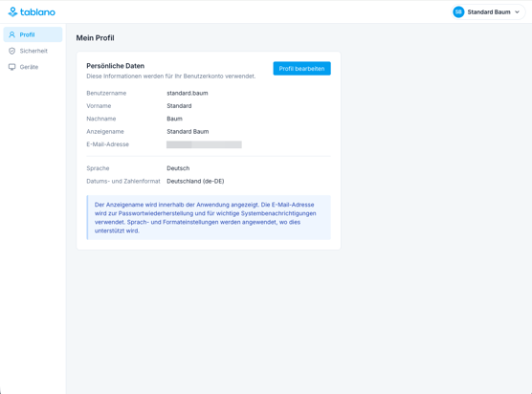This screenshot has width=532, height=394.
Task: Click the Persönliche Daten card heading
Action: point(116,66)
